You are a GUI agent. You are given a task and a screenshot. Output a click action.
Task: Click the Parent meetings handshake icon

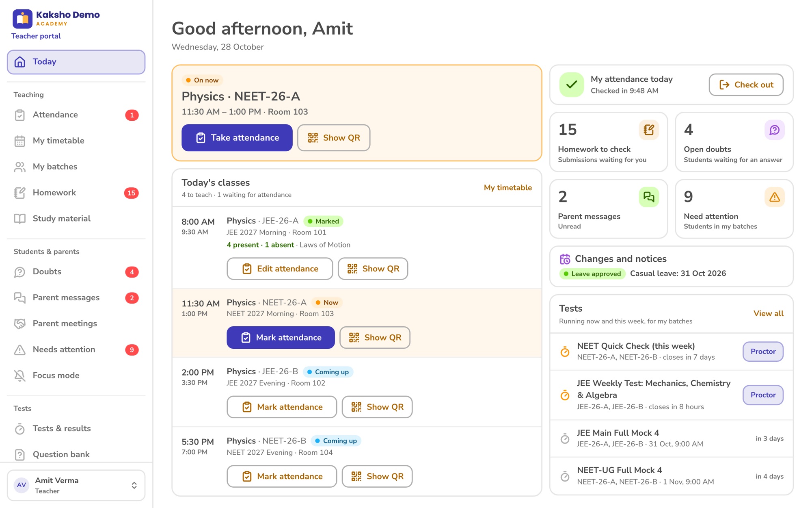19,323
